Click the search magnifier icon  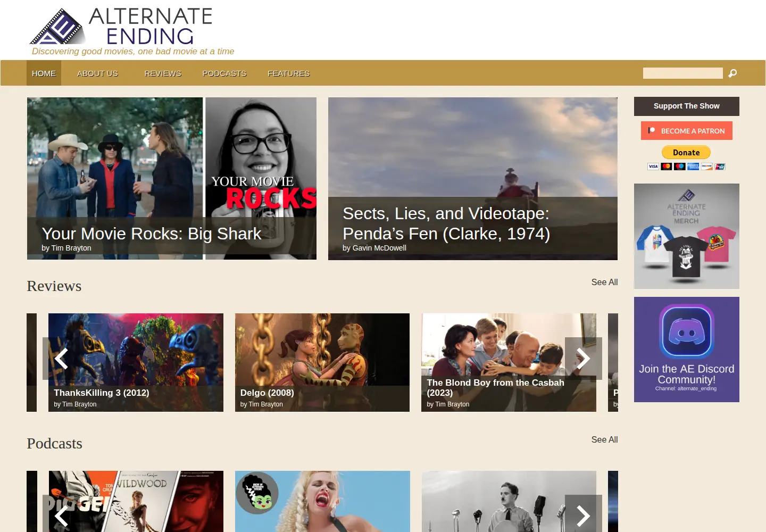click(x=732, y=73)
